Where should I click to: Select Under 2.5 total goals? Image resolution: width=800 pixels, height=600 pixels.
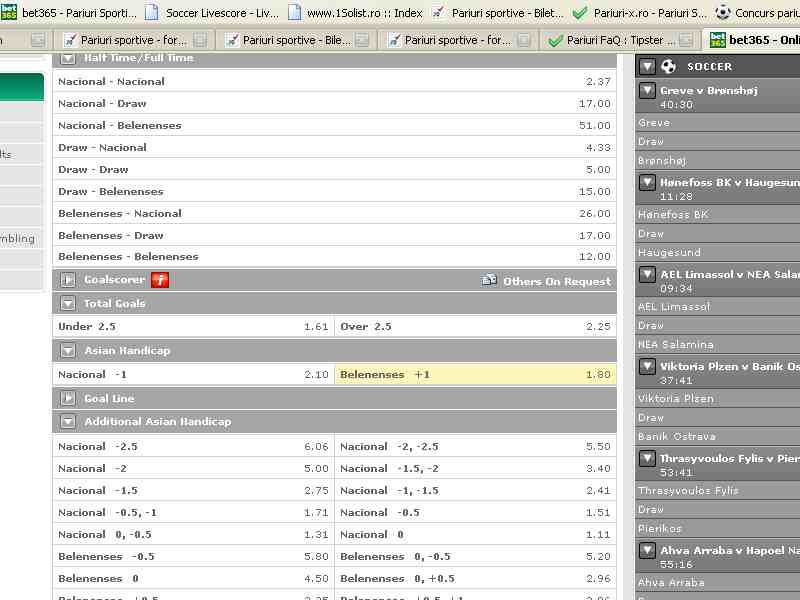click(193, 327)
